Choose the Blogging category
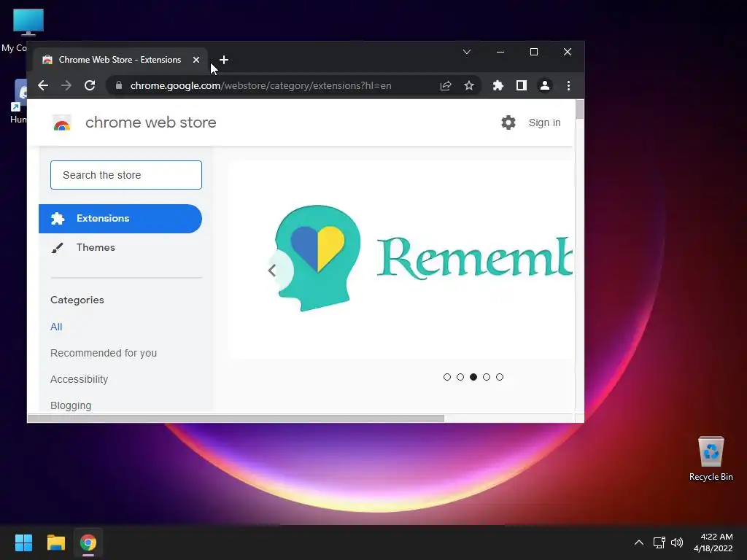The width and height of the screenshot is (747, 560). pyautogui.click(x=71, y=405)
